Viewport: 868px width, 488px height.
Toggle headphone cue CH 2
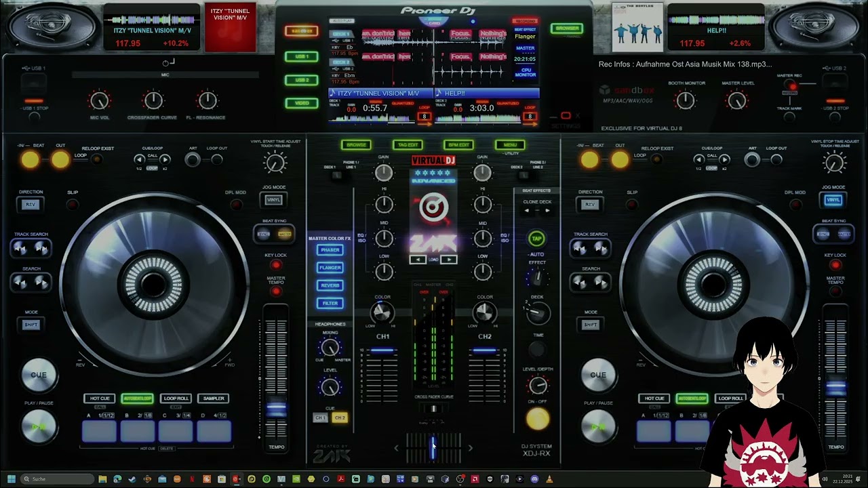340,418
